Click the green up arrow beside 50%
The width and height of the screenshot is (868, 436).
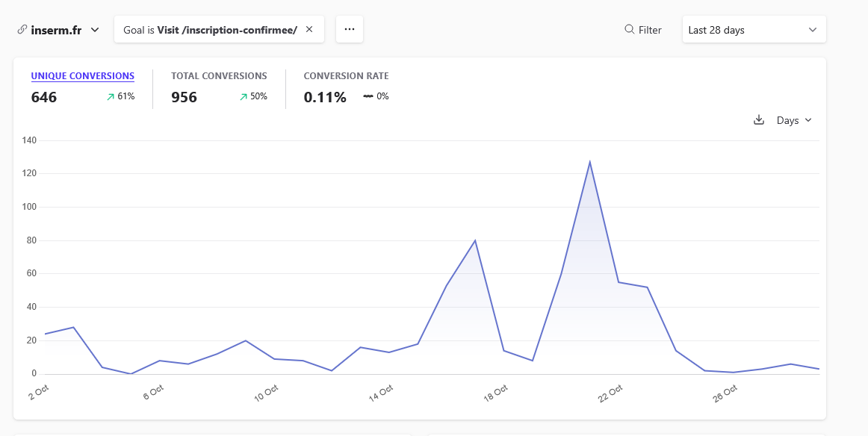(x=244, y=97)
